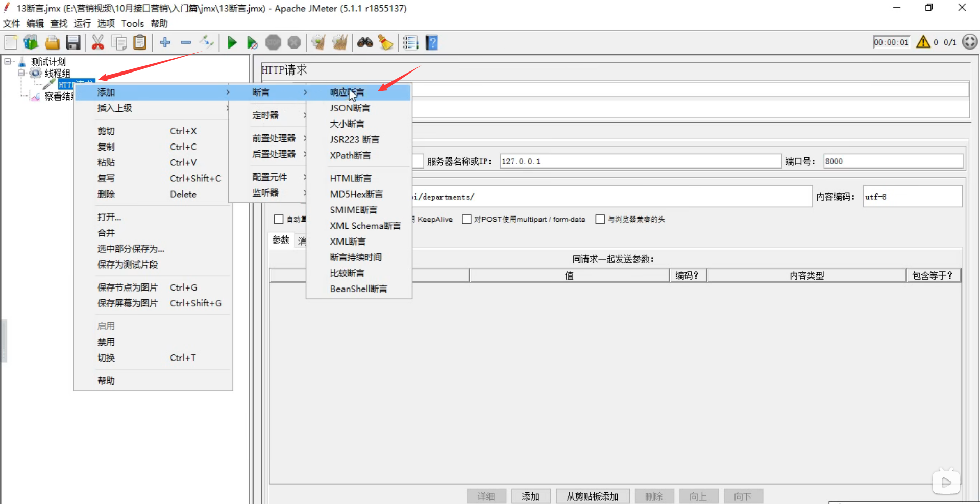Click the video play overlay icon

click(946, 482)
